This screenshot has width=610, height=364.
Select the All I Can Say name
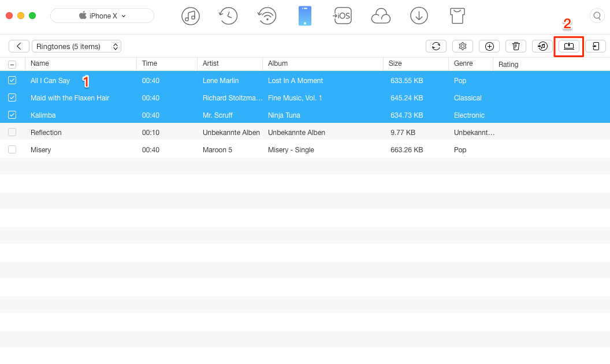tap(50, 81)
